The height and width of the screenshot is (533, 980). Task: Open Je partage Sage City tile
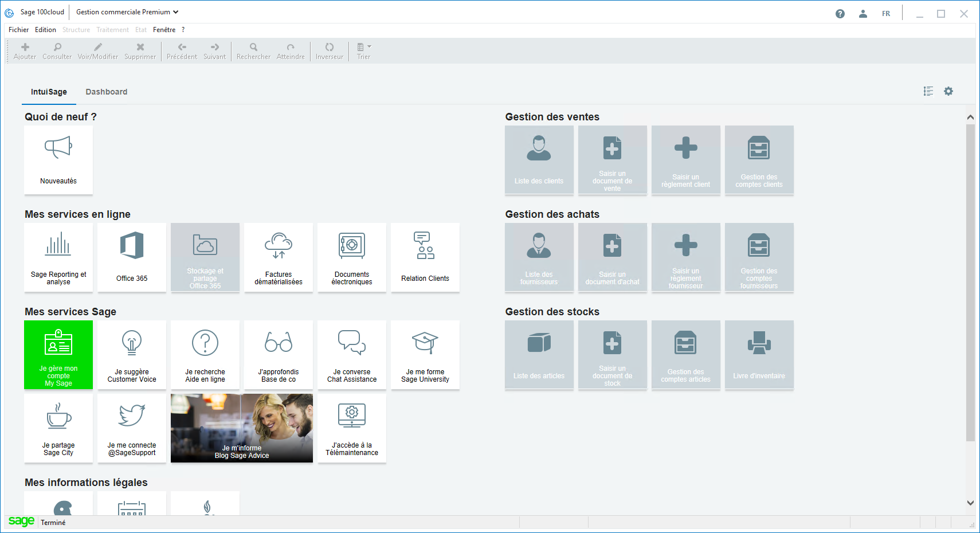coord(58,428)
